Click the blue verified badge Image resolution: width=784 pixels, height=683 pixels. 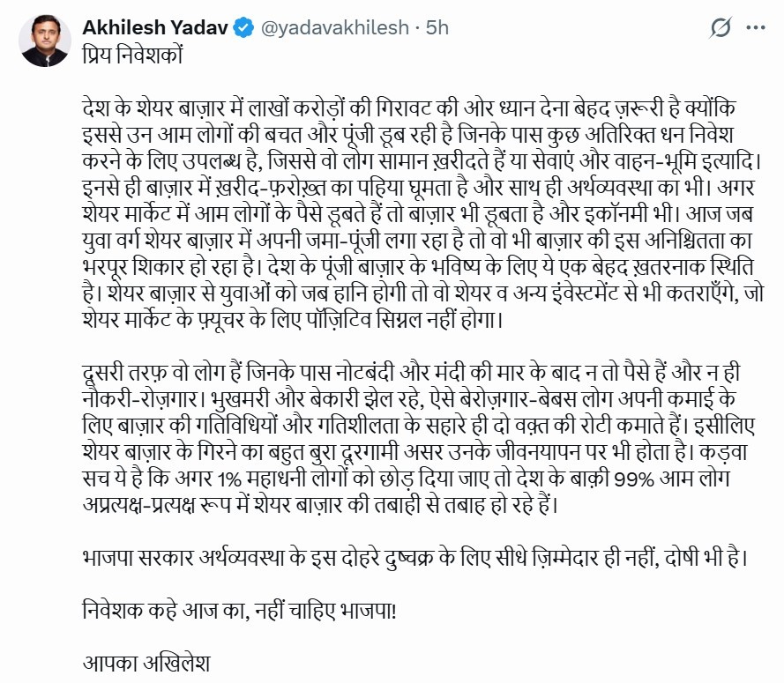click(x=244, y=27)
